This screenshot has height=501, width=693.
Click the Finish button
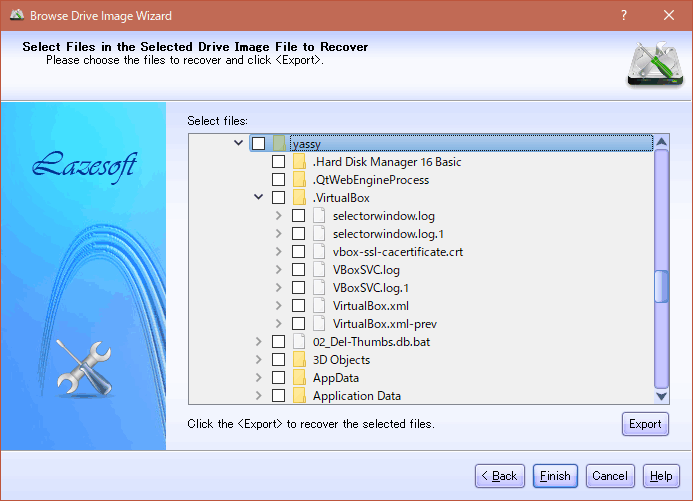(x=555, y=476)
